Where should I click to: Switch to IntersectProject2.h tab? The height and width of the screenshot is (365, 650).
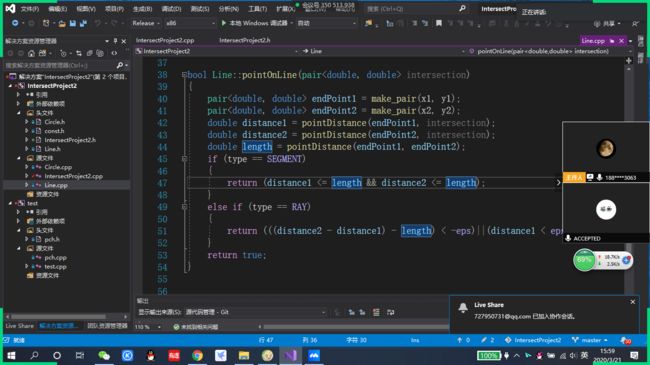click(x=245, y=40)
